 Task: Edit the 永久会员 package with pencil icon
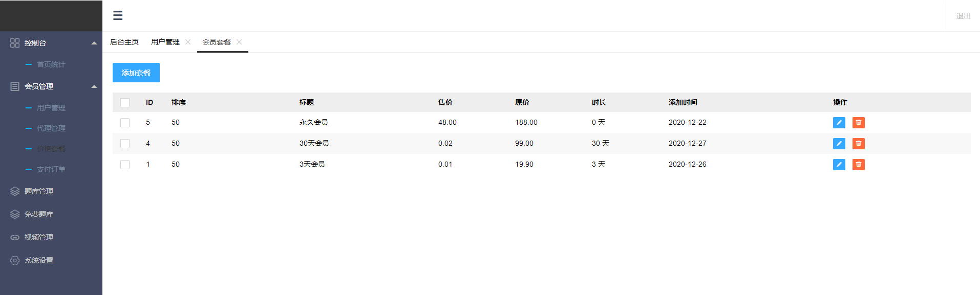pos(839,123)
